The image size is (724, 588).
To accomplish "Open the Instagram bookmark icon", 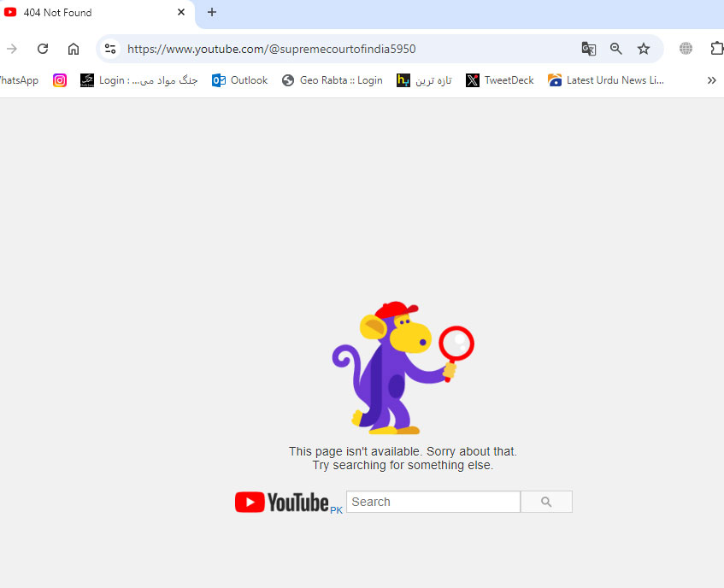I will [x=60, y=81].
